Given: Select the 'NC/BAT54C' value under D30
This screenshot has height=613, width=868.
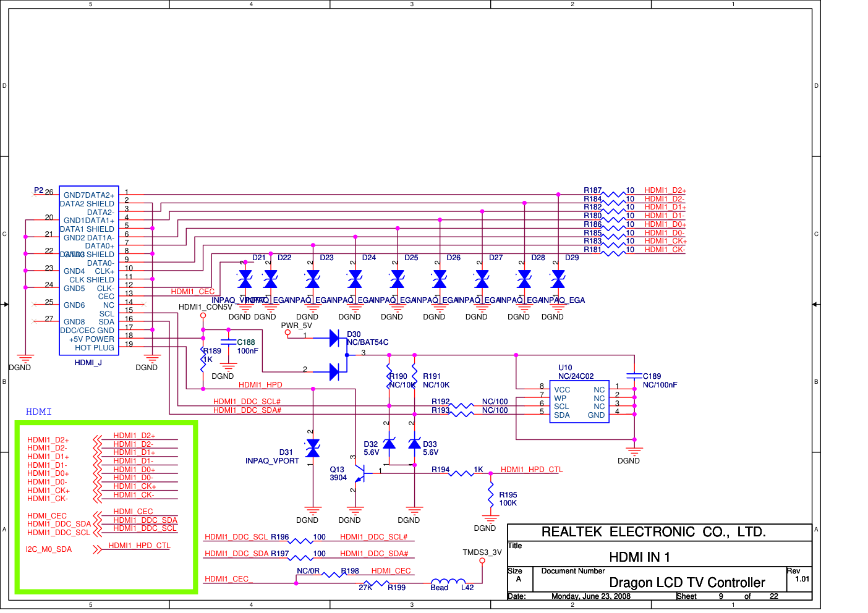Looking at the screenshot, I should click(367, 342).
